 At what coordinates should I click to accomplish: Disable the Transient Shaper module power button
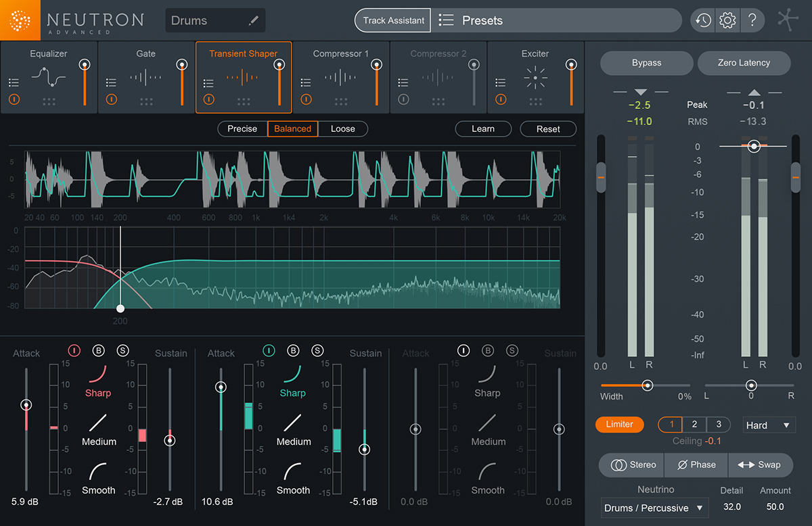209,99
